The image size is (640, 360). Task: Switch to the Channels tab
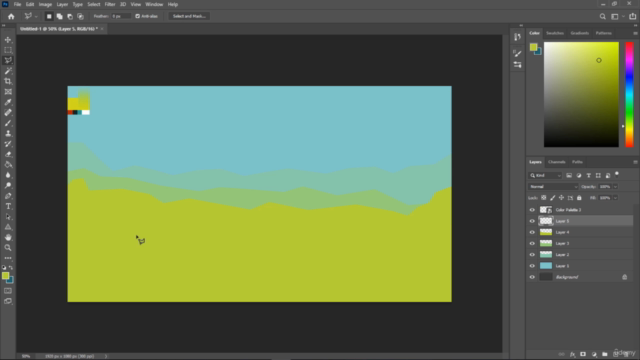point(556,162)
